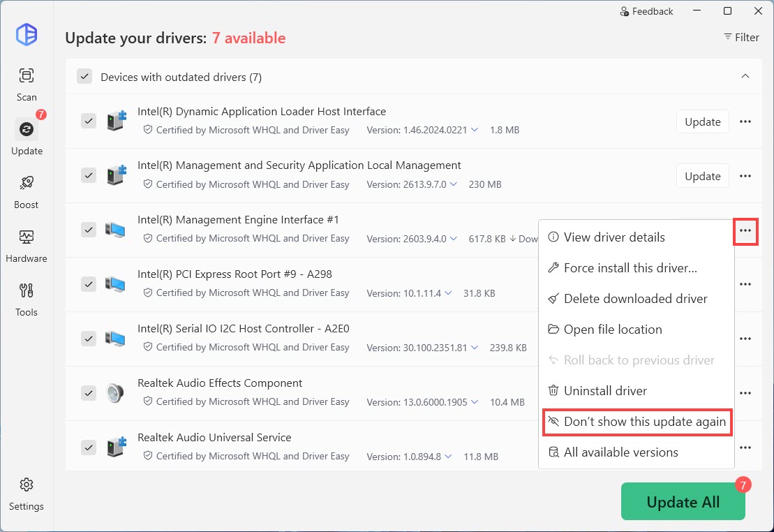Click device icon of Intel Dynamic Application Loader

click(116, 121)
